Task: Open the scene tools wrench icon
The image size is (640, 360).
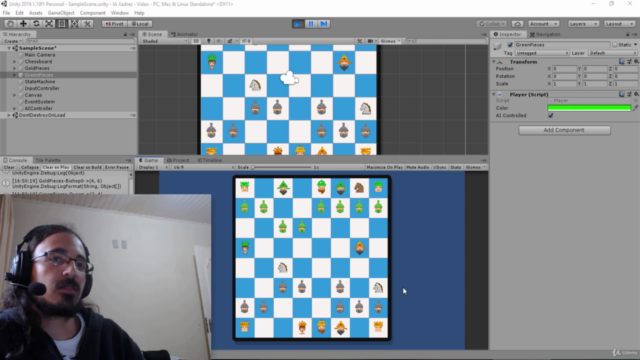Action: (x=360, y=41)
